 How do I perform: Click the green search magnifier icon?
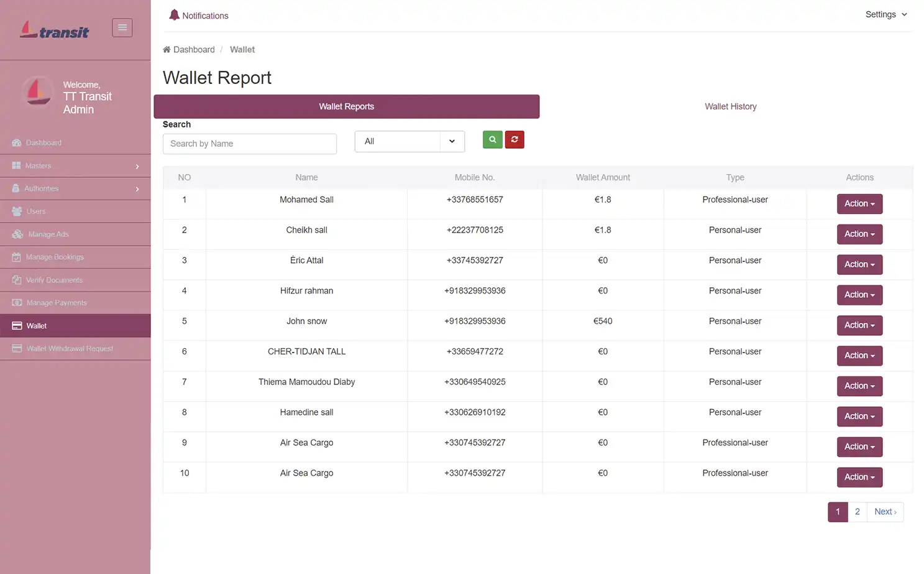coord(492,139)
